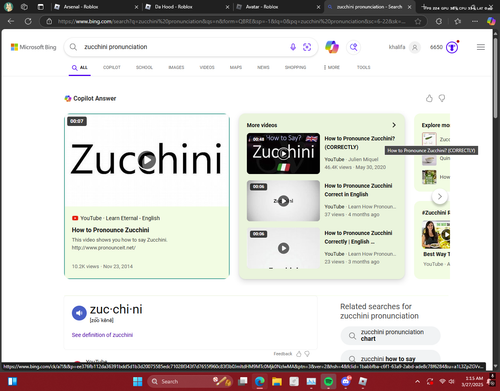Open Windows Start menu
Screen dimensions: 500x391
pyautogui.click(x=137, y=381)
